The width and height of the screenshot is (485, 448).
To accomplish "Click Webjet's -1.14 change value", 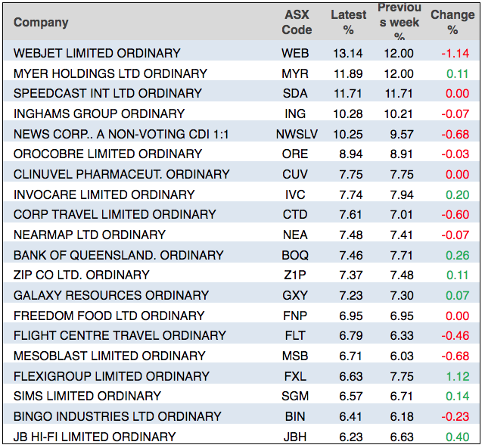I will click(456, 53).
